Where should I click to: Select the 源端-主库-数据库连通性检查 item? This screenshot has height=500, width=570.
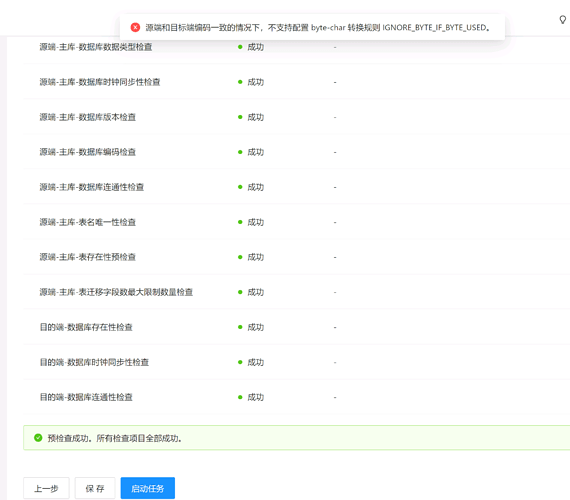pos(92,187)
